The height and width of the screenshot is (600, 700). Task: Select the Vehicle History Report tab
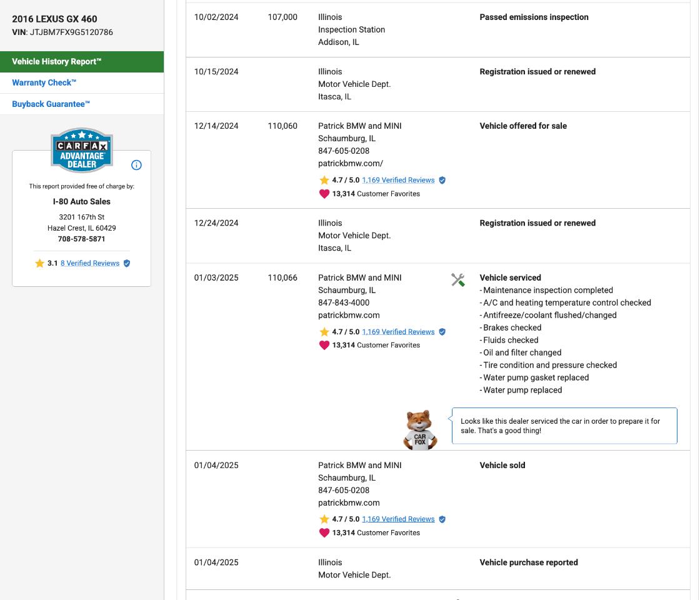pos(81,62)
